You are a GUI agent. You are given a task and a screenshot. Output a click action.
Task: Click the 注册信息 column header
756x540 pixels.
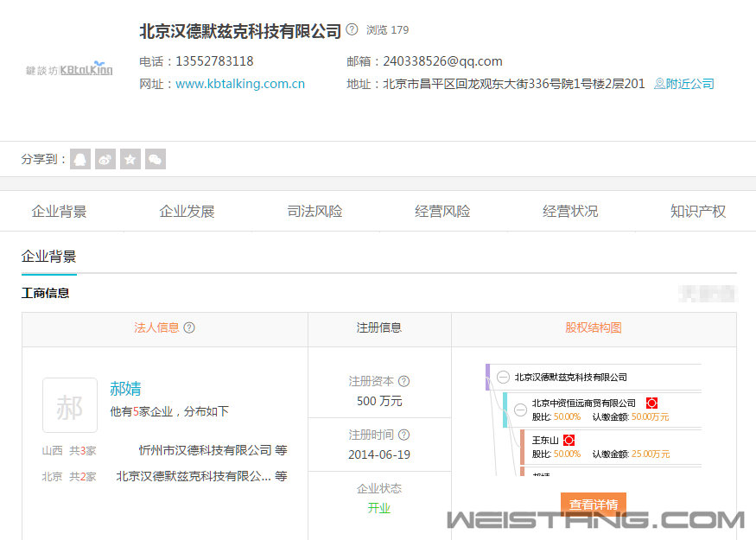(x=379, y=327)
